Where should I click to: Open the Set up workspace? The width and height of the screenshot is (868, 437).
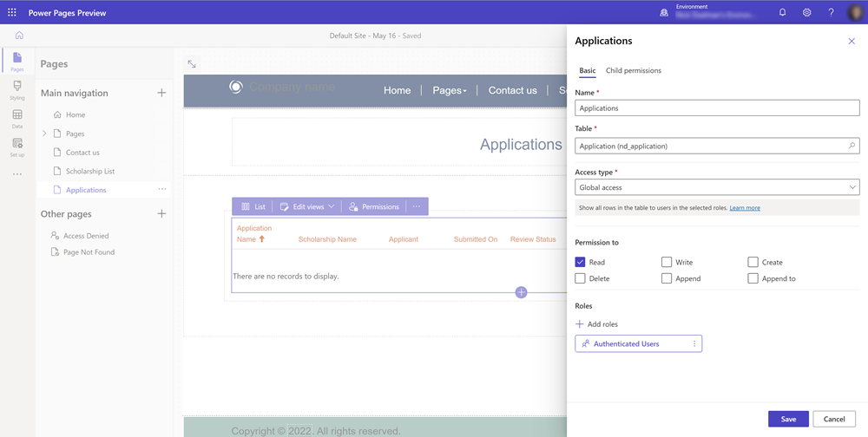coord(17,147)
